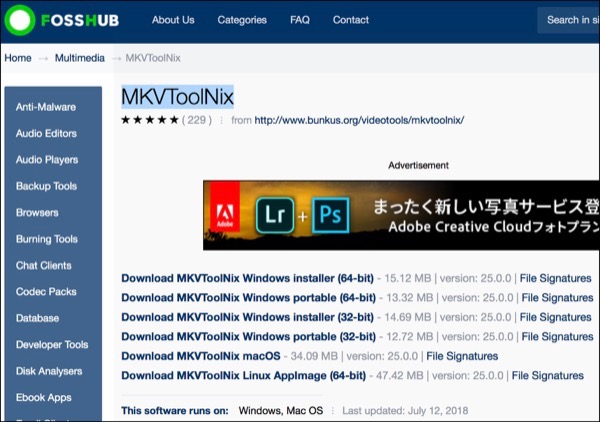Click 'Windows, Mac OS' platform text

(x=281, y=411)
